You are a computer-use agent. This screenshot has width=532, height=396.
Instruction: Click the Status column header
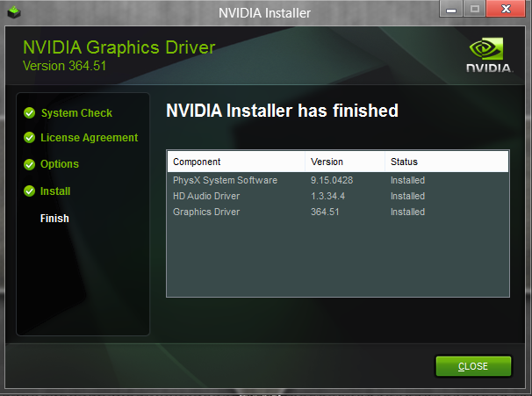click(x=447, y=162)
